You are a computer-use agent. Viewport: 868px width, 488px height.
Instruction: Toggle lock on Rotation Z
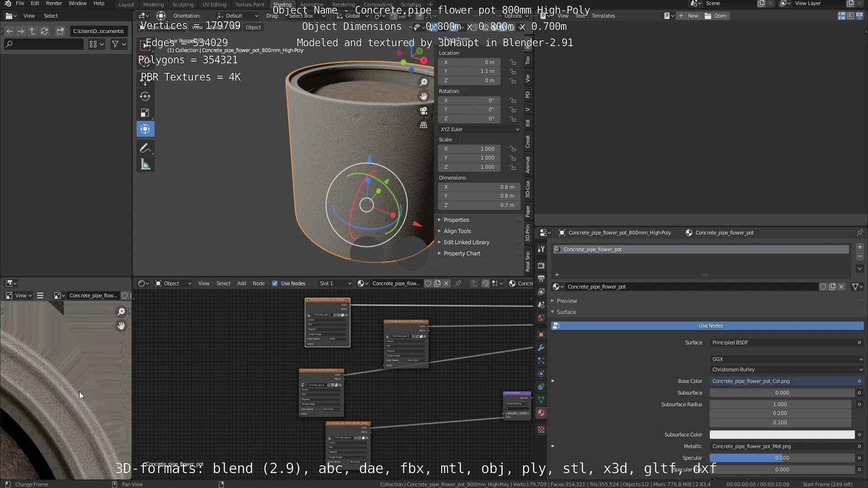point(513,119)
